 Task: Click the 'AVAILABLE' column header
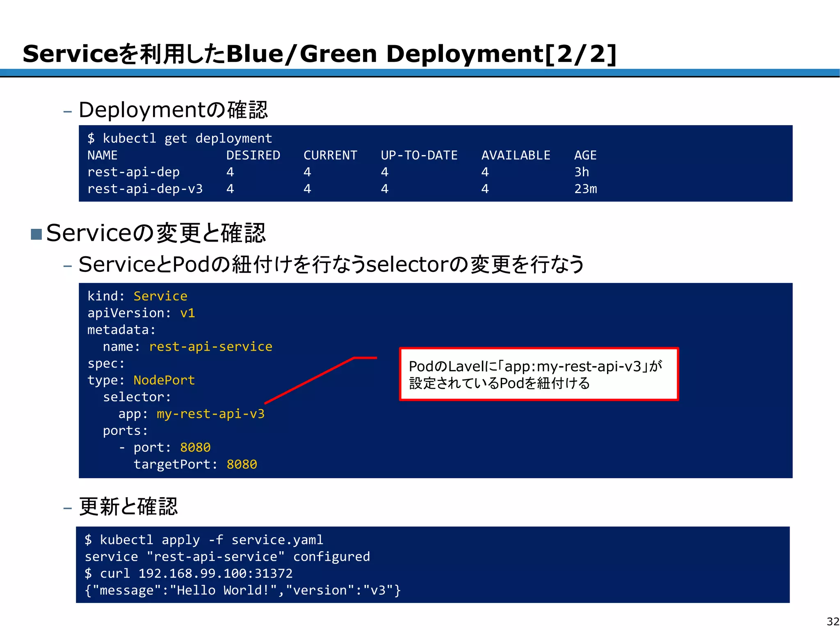click(516, 155)
